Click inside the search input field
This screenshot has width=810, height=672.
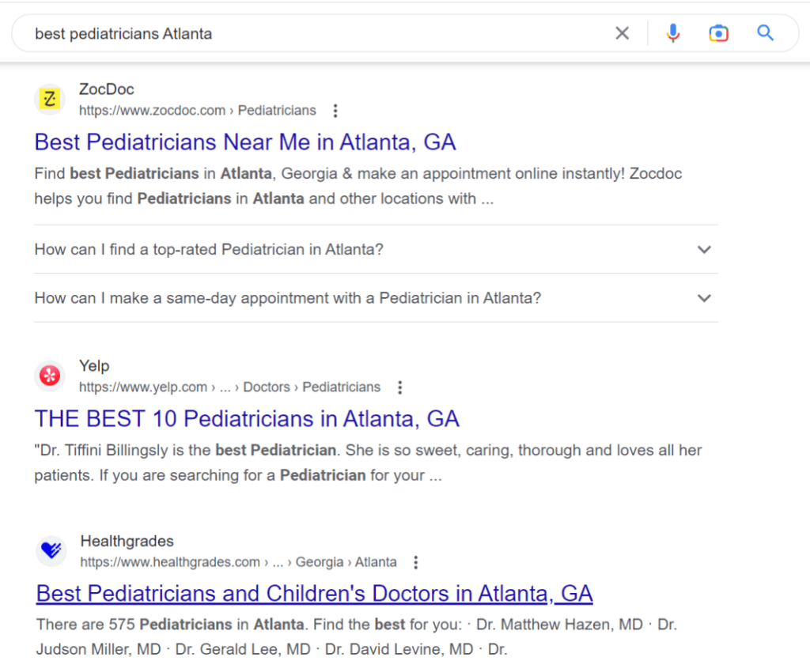click(x=316, y=33)
